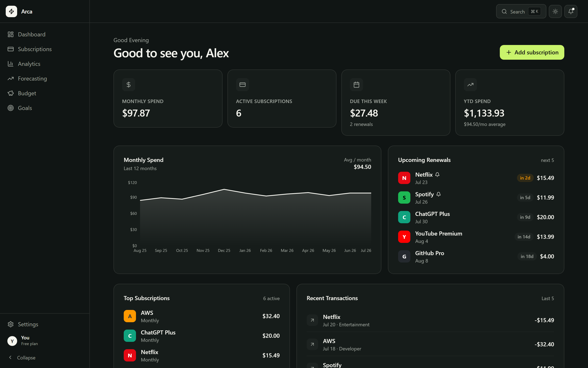Click the '6 active' label in Top Subscriptions
Screen dimensions: 588x368
coord(271,298)
